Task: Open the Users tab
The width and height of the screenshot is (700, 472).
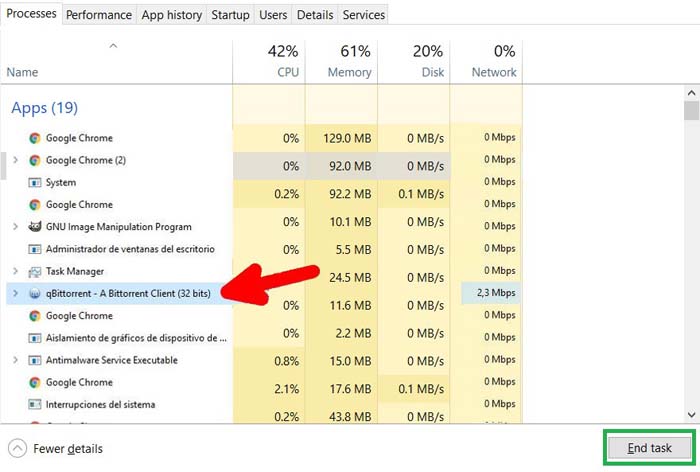Action: pyautogui.click(x=273, y=15)
